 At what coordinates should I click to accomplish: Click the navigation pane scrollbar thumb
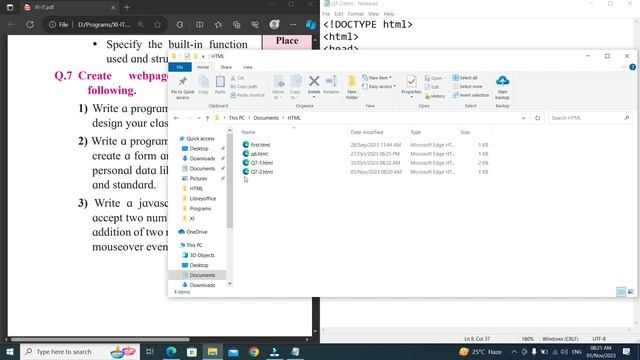[x=230, y=181]
